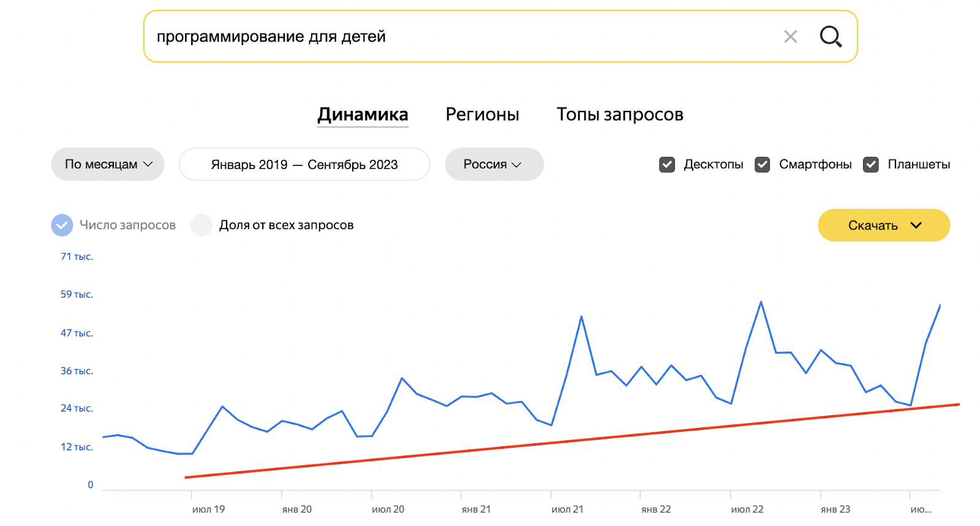The height and width of the screenshot is (526, 980).
Task: Switch to the Топы запросов tab
Action: click(620, 115)
